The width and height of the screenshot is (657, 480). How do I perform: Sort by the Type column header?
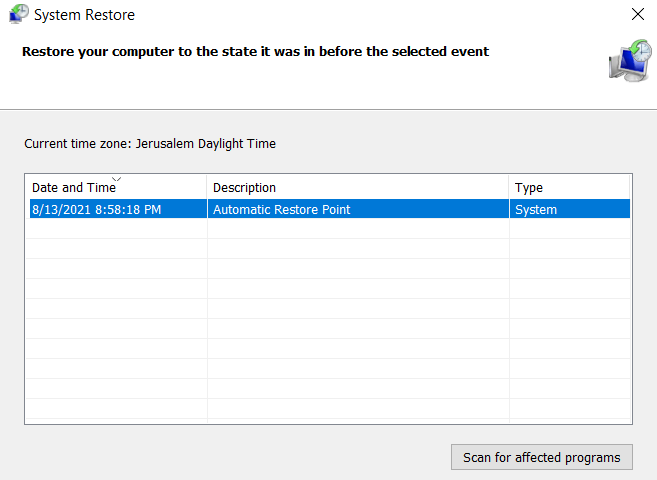[x=529, y=188]
